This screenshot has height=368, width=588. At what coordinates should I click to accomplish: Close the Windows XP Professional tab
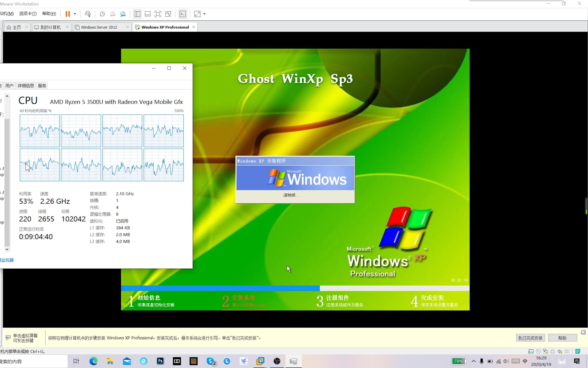(x=194, y=27)
